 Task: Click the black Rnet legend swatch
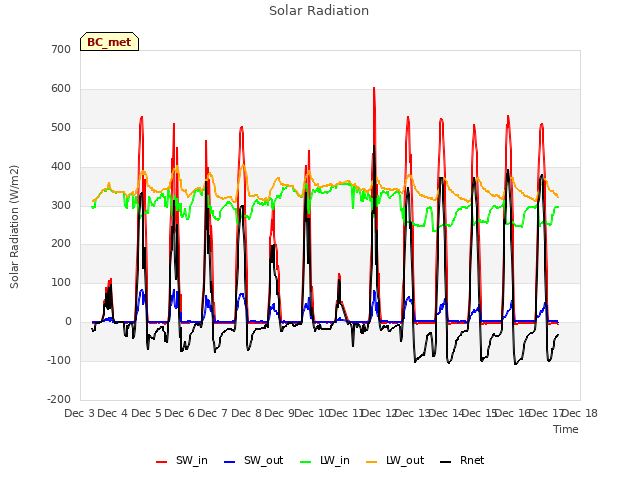[x=446, y=462]
